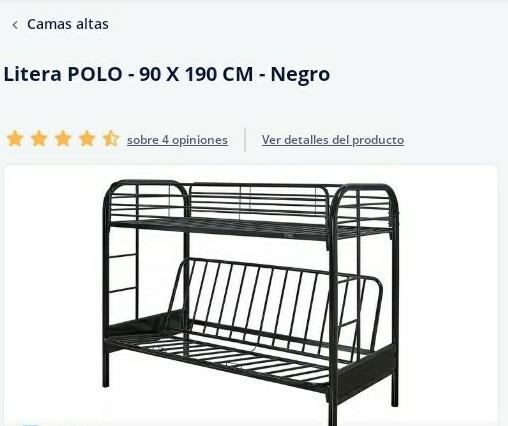Click '90 X 190 CM' in the title
This screenshot has height=426, width=508.
(196, 74)
